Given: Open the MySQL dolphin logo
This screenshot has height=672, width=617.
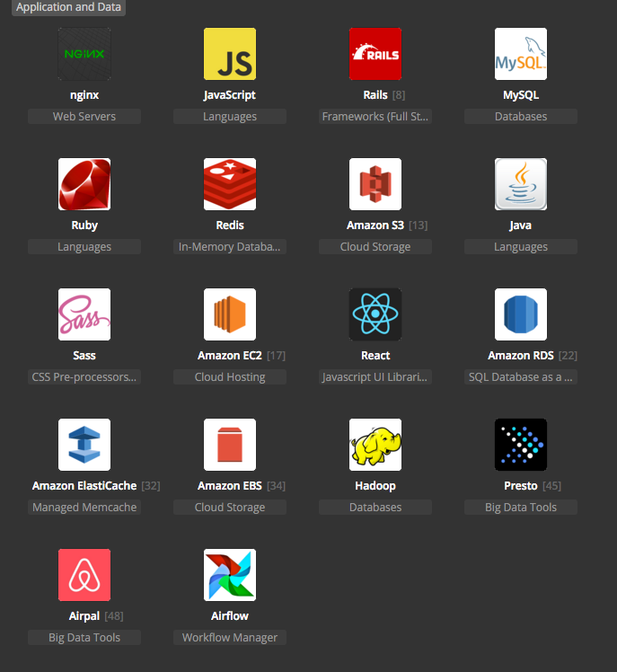Looking at the screenshot, I should [521, 54].
